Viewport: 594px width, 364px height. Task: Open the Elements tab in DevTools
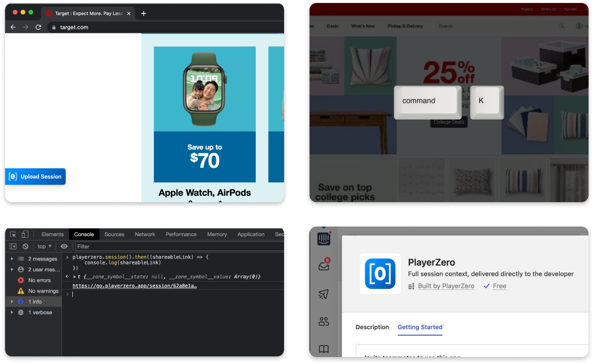pyautogui.click(x=53, y=234)
